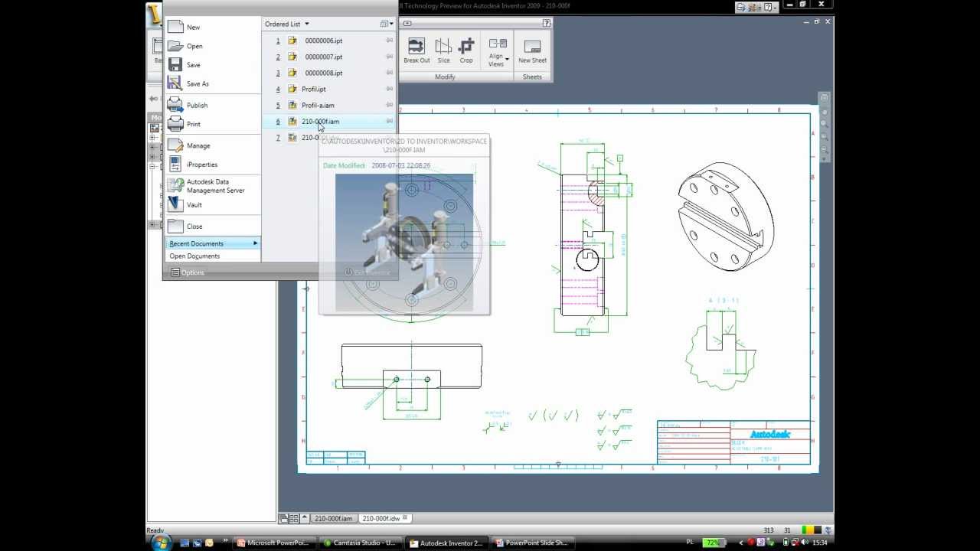The height and width of the screenshot is (551, 980).
Task: Select the Slice tool
Action: [x=443, y=51]
